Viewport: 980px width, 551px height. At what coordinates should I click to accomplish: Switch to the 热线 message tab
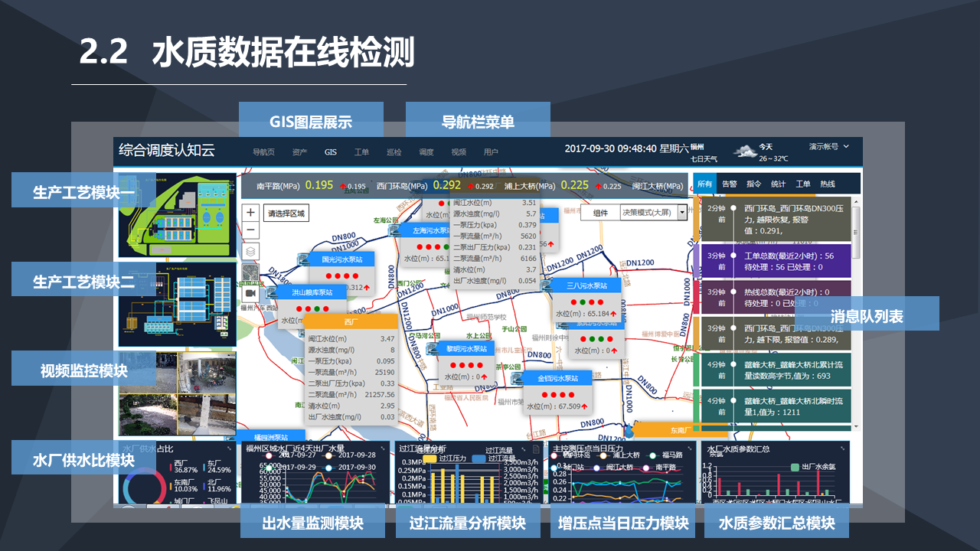[828, 184]
